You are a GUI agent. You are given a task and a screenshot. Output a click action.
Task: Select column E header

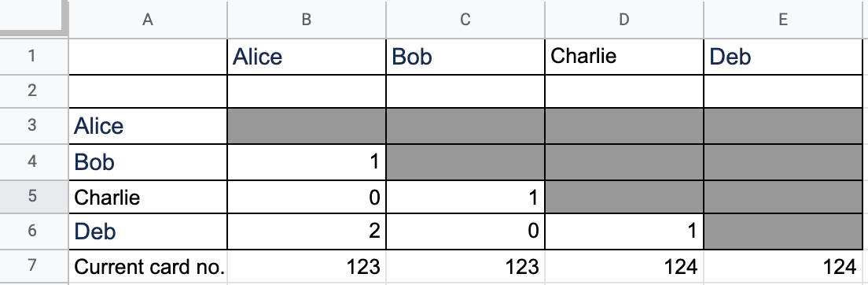click(783, 20)
